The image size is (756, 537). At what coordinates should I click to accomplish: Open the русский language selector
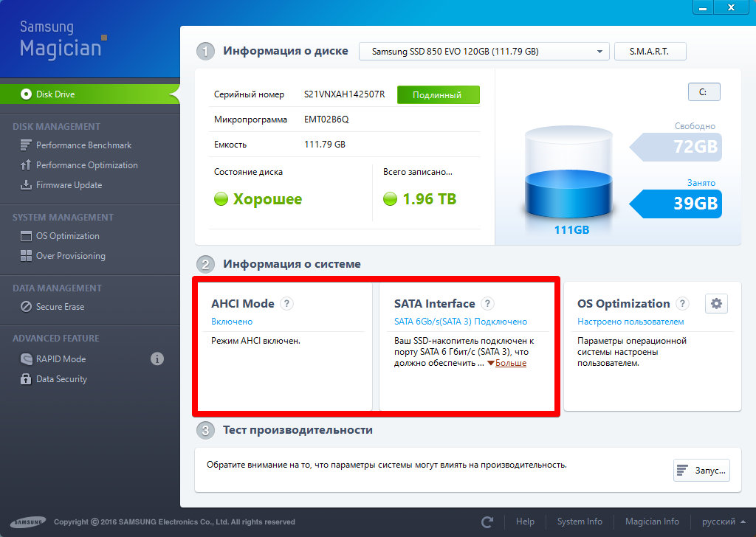point(724,522)
